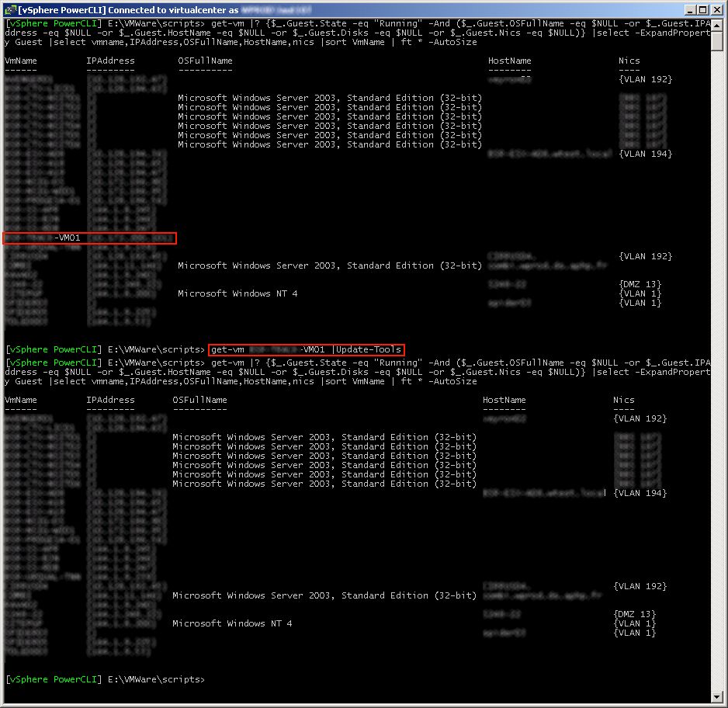Click 'Nics' header in the upper table
This screenshot has height=708, width=728.
pos(629,61)
